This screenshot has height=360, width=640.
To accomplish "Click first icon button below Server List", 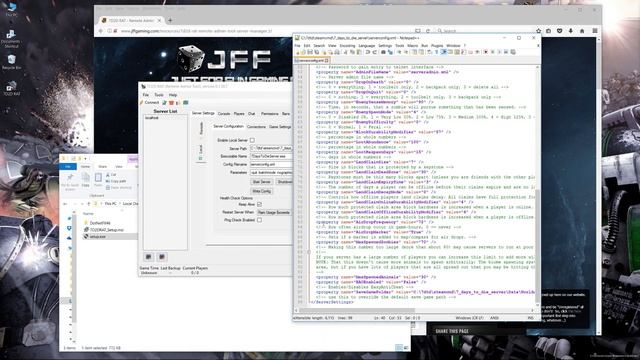I will (149, 257).
